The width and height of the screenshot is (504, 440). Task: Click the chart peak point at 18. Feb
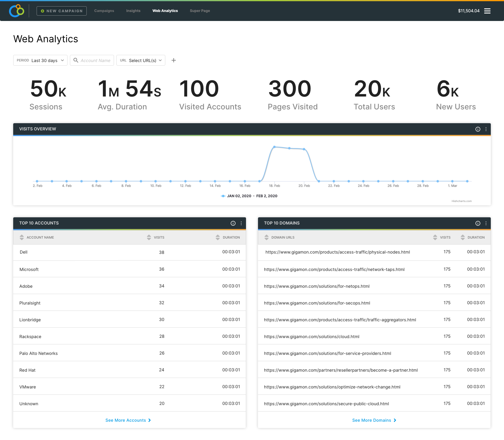pyautogui.click(x=274, y=147)
